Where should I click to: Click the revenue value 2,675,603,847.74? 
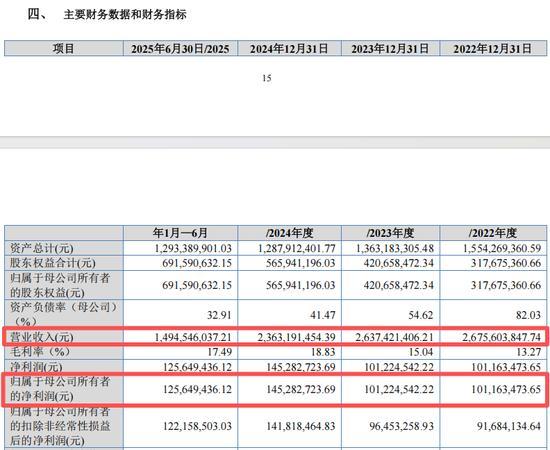point(502,337)
